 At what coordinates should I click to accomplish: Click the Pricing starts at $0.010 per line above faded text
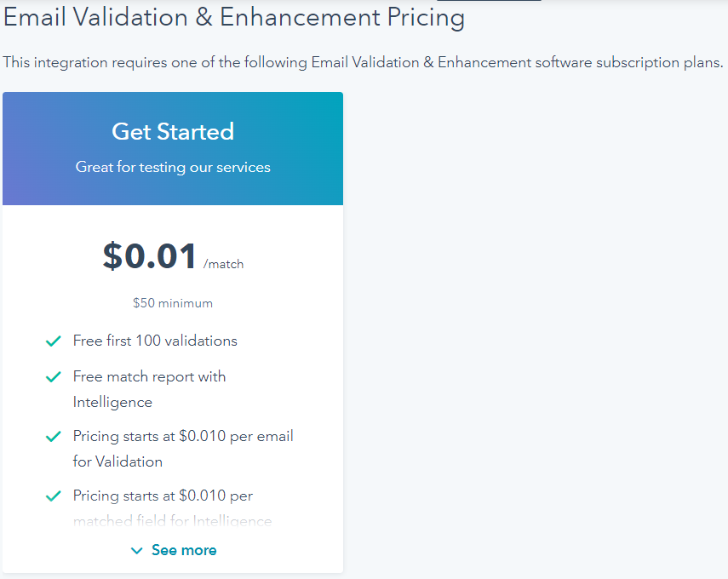pos(163,496)
